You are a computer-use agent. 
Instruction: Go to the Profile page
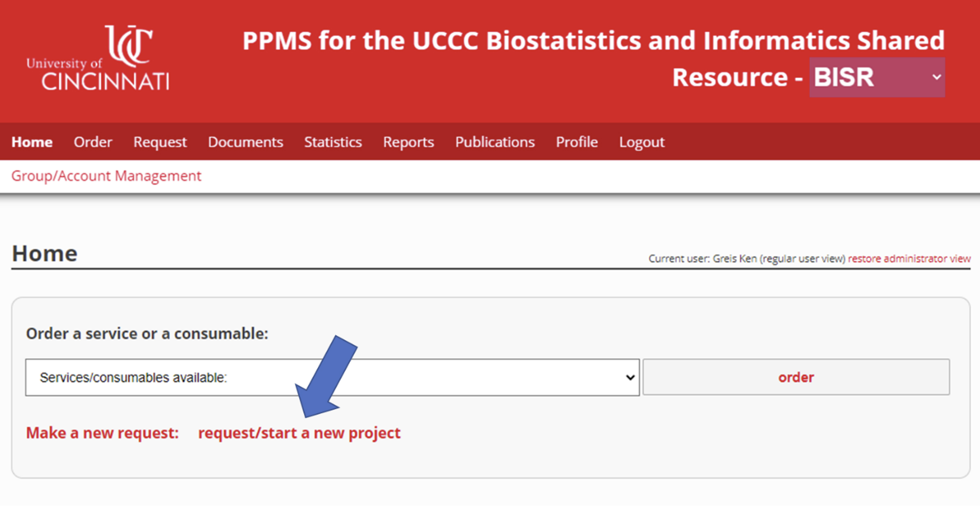click(576, 142)
